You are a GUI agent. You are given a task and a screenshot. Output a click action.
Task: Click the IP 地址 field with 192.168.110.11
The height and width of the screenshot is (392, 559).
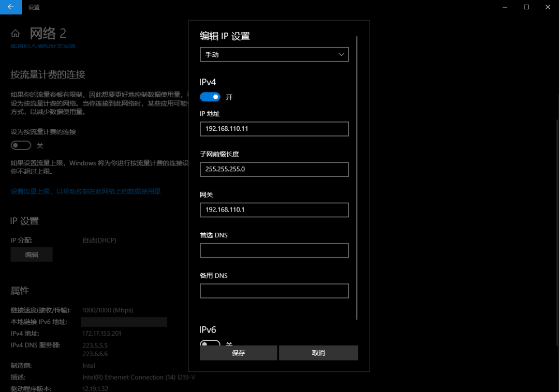click(274, 129)
